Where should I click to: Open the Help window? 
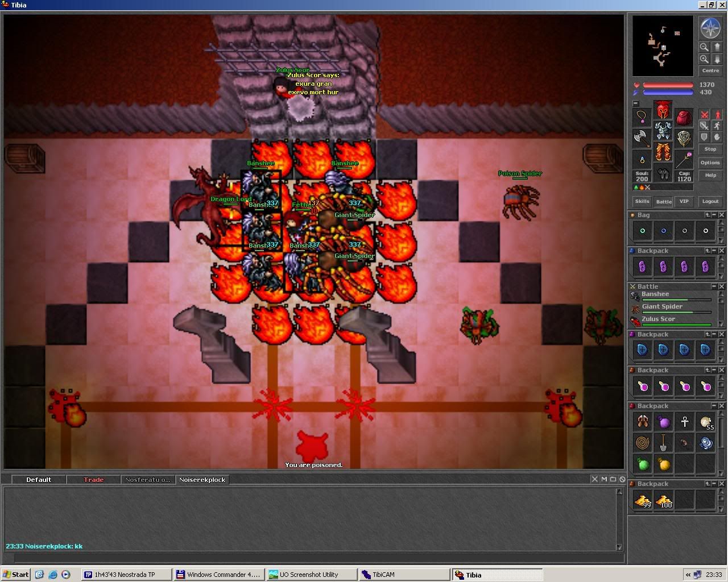(710, 175)
